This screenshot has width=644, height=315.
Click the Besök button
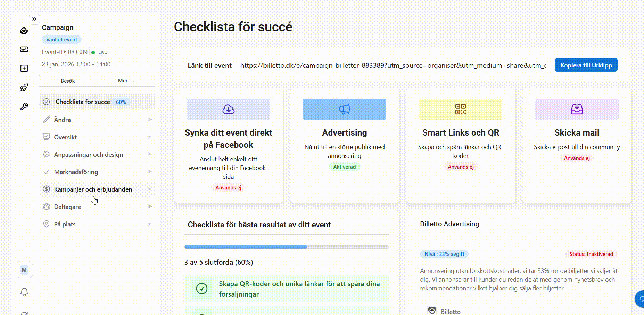pos(68,81)
